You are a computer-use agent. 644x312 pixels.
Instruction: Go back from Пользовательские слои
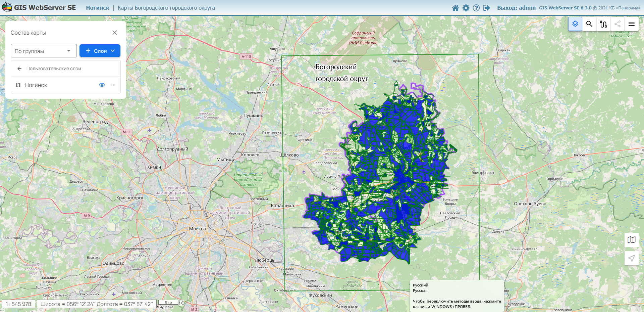(19, 69)
